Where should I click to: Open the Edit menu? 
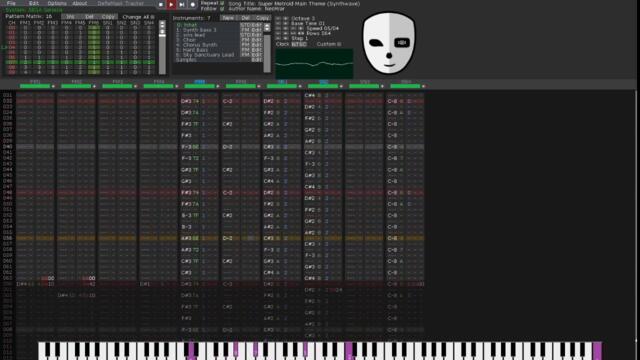click(x=33, y=3)
